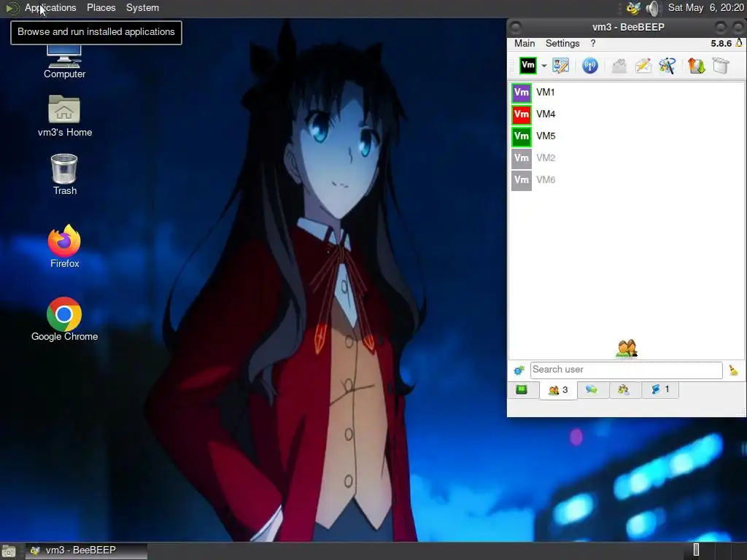Open the ? help menu

(593, 43)
